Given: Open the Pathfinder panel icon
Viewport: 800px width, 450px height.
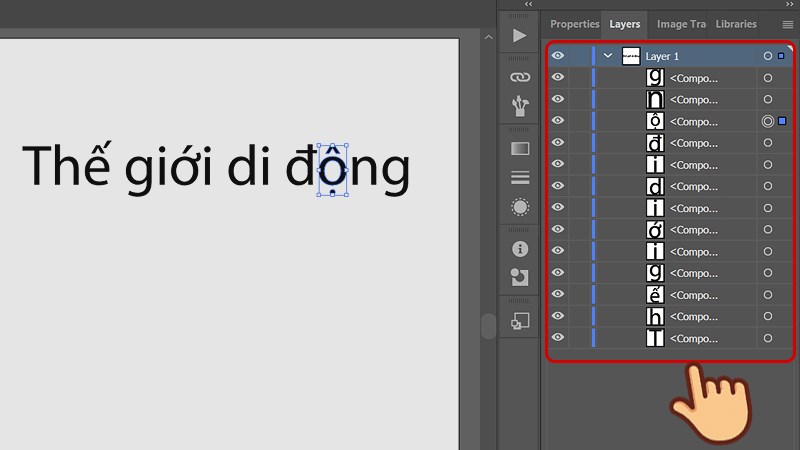Looking at the screenshot, I should pos(520,277).
